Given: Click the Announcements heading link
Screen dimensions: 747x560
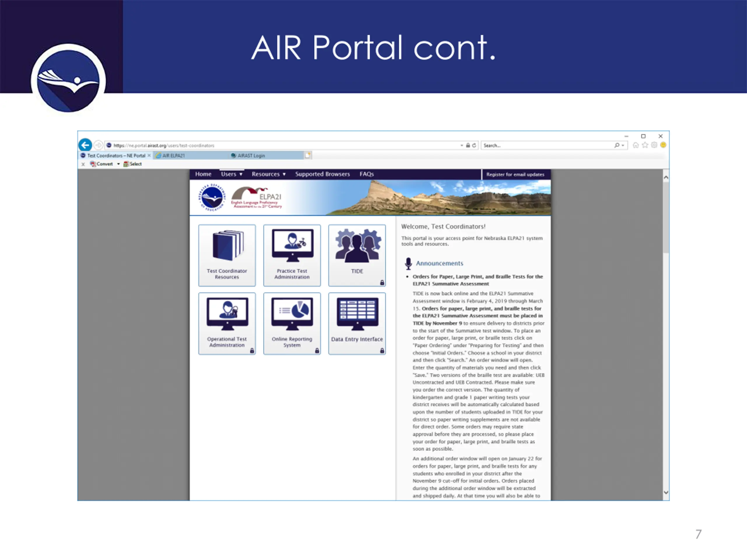Looking at the screenshot, I should pyautogui.click(x=440, y=263).
